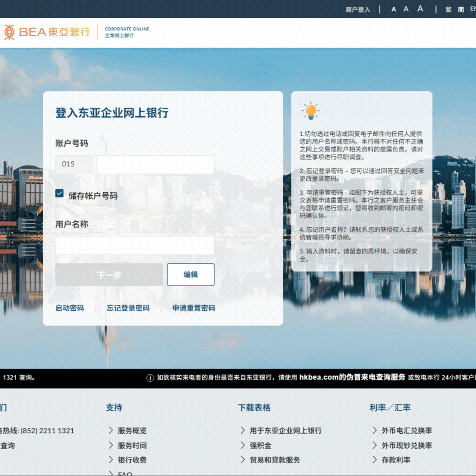Image resolution: width=476 pixels, height=476 pixels.
Task: Click the 编辑 edit button
Action: point(191,275)
